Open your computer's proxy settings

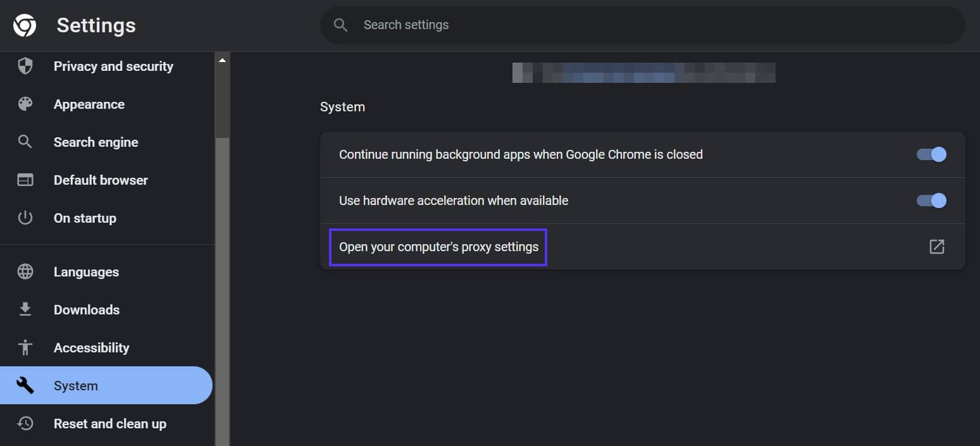[x=438, y=247]
